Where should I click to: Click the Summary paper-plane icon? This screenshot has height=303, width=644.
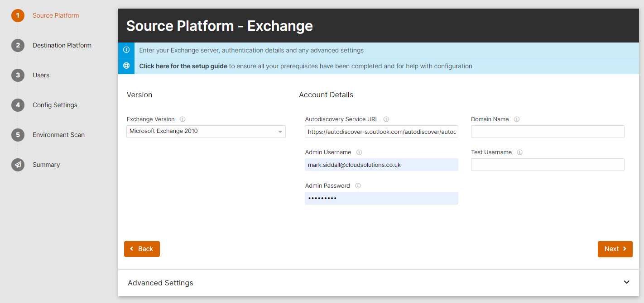(x=18, y=165)
